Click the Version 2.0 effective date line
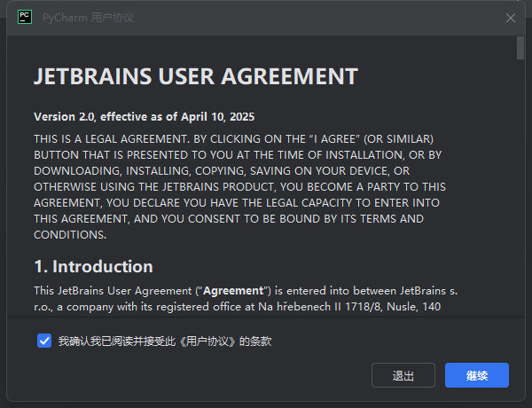The width and height of the screenshot is (532, 408). pos(144,117)
